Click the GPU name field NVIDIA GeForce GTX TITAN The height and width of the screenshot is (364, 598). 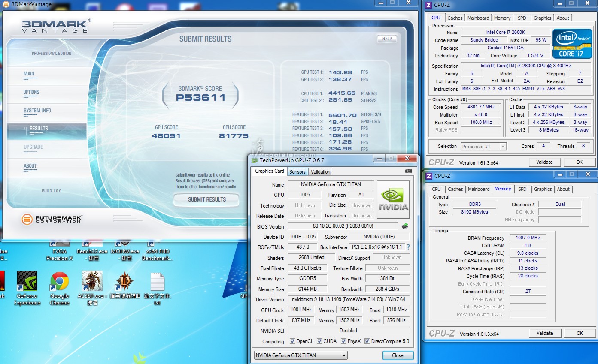click(x=331, y=184)
